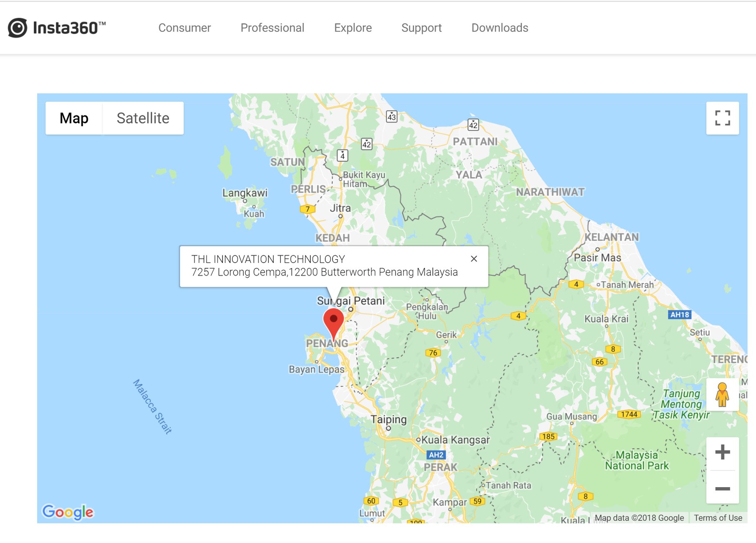Image resolution: width=756 pixels, height=543 pixels.
Task: Click the Taiping city label
Action: (x=389, y=419)
